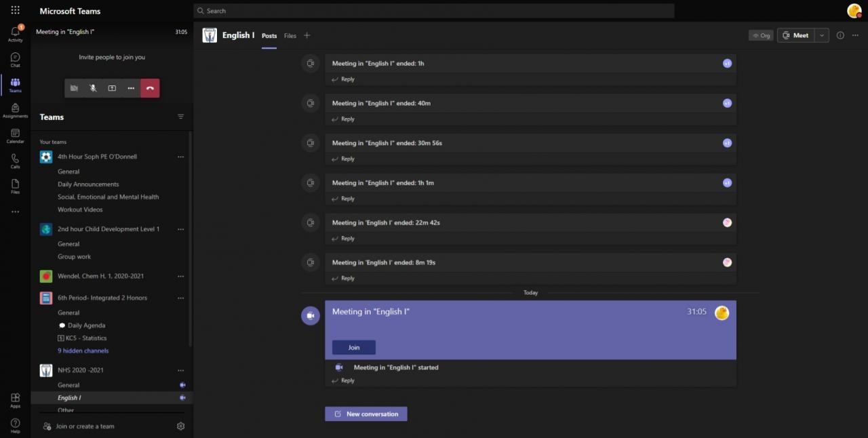Screen dimensions: 868x438
Task: Reply to meeting ended 1h post
Action: click(x=343, y=79)
